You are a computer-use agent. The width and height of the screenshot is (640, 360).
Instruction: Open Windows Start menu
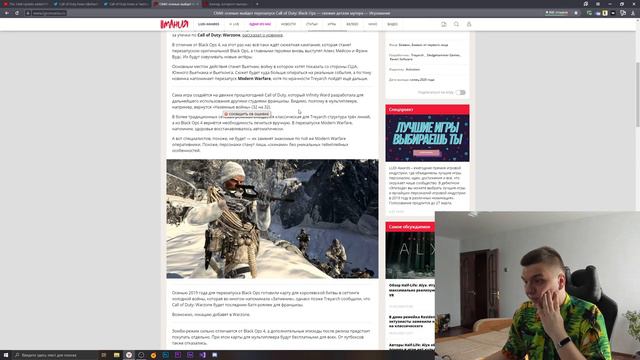(6, 355)
